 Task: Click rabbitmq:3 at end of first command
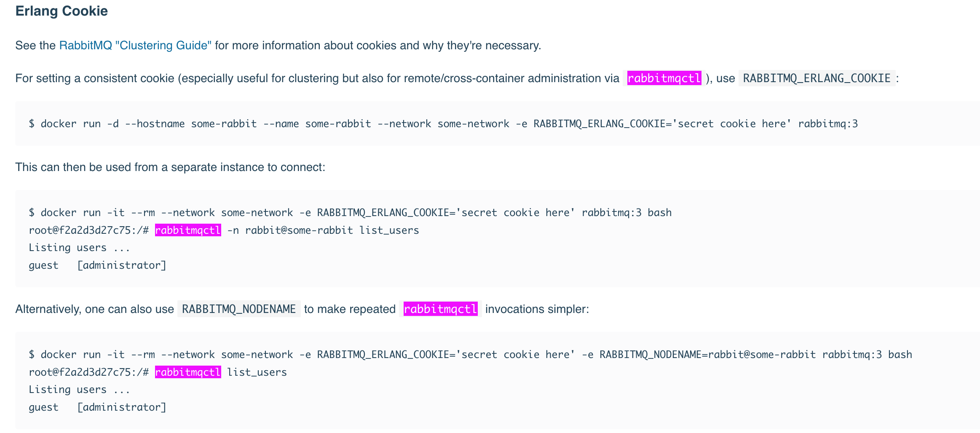(x=827, y=124)
